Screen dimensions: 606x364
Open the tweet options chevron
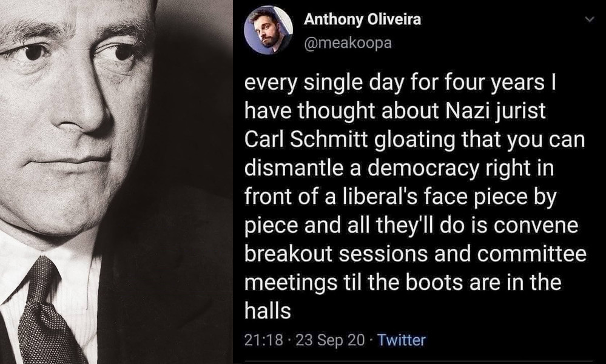pos(588,21)
